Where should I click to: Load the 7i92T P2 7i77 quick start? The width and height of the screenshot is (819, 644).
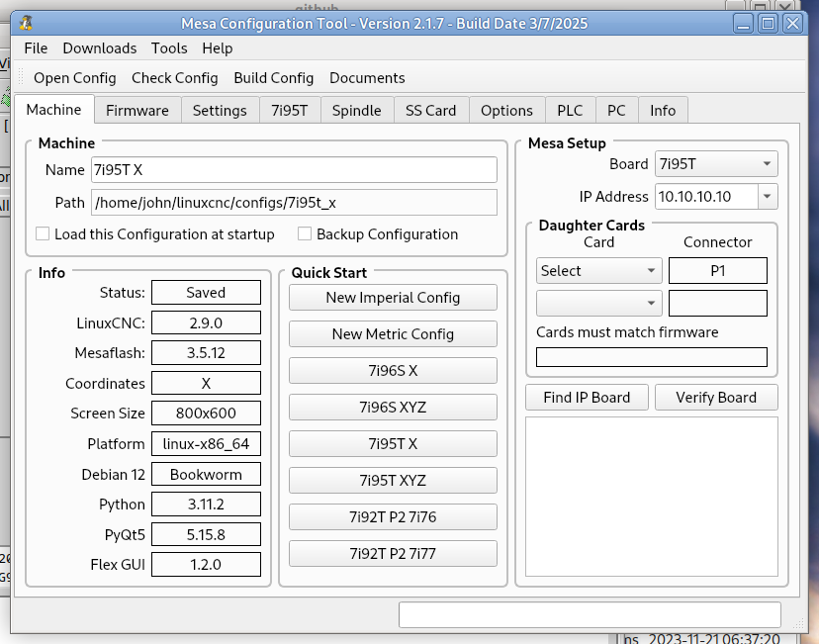point(393,553)
